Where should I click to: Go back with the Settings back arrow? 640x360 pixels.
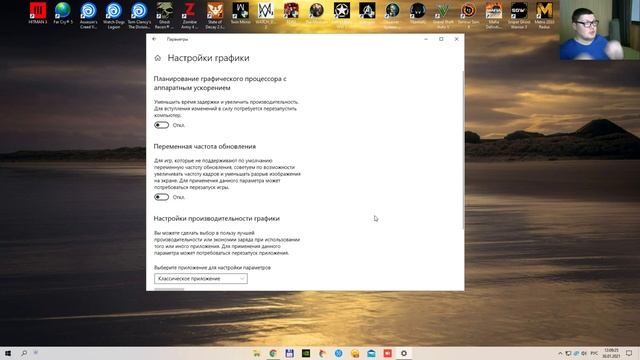154,39
